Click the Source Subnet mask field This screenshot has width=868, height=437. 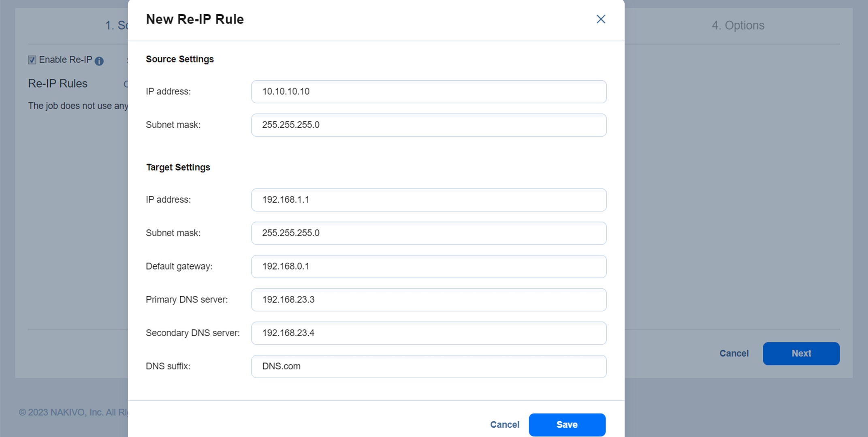point(429,125)
